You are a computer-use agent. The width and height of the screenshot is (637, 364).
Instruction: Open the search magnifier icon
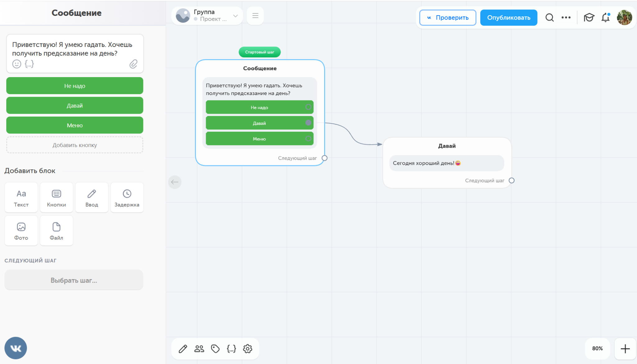[550, 17]
